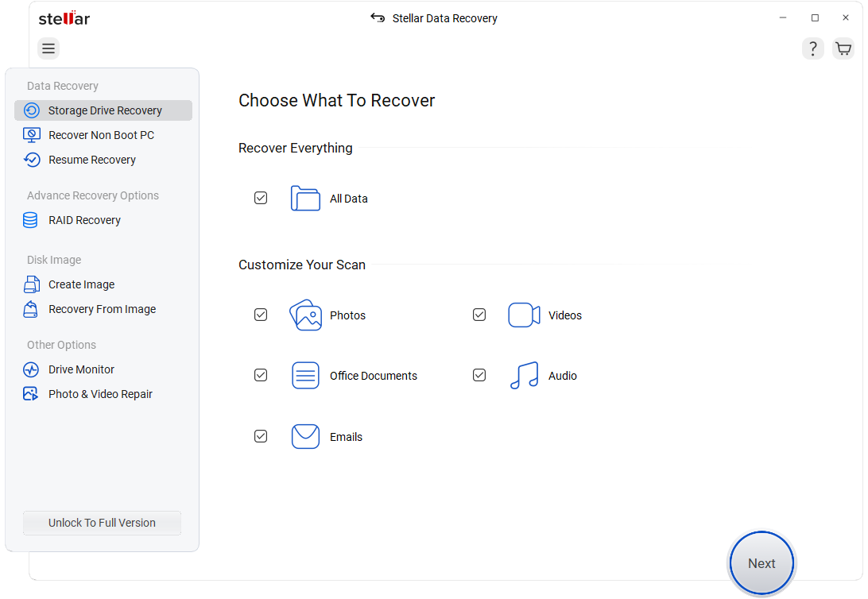Click the Videos camera icon

524,315
